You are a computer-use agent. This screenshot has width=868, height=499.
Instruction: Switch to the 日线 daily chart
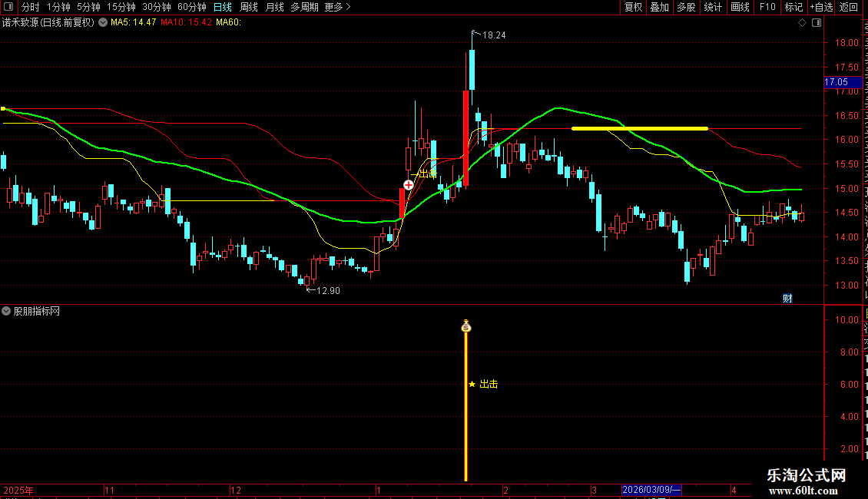click(223, 7)
